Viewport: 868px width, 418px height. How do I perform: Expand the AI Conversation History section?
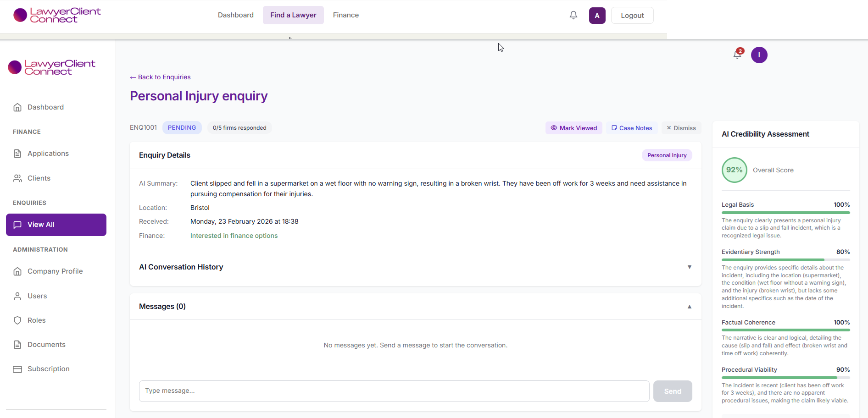coord(689,267)
